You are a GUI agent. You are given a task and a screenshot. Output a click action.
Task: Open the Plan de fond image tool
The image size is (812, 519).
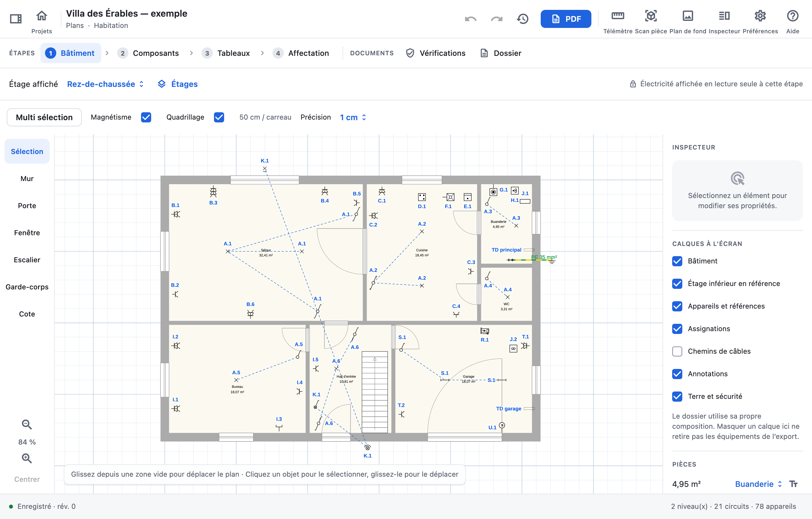click(x=688, y=16)
